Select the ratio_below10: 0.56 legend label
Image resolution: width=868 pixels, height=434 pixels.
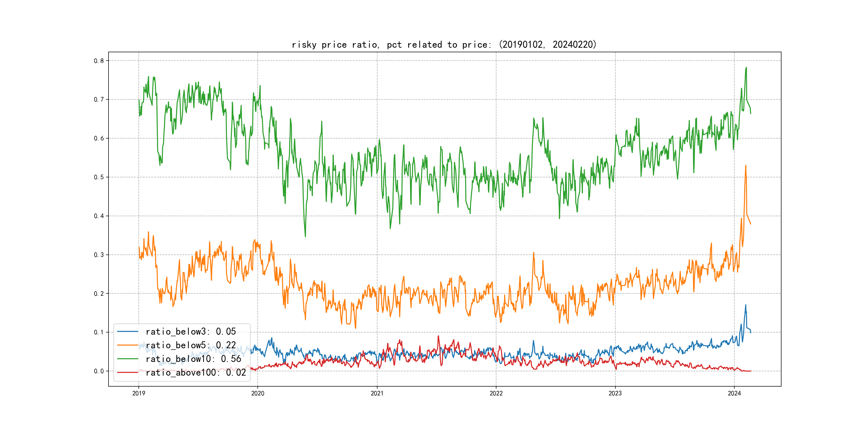pyautogui.click(x=193, y=359)
